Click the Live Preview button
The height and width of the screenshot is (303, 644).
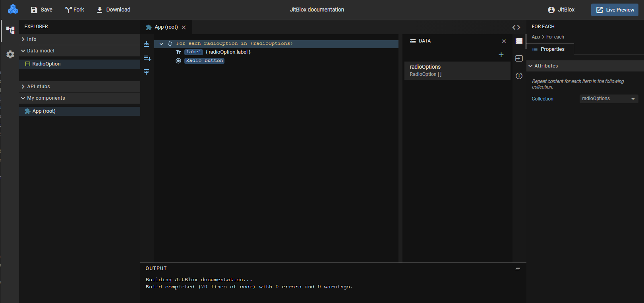coord(615,10)
